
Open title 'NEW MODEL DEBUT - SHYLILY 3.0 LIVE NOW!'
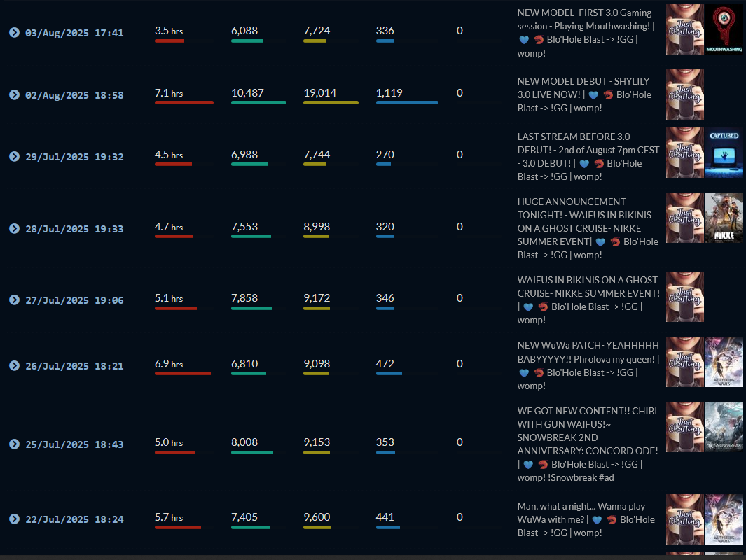[x=585, y=94]
